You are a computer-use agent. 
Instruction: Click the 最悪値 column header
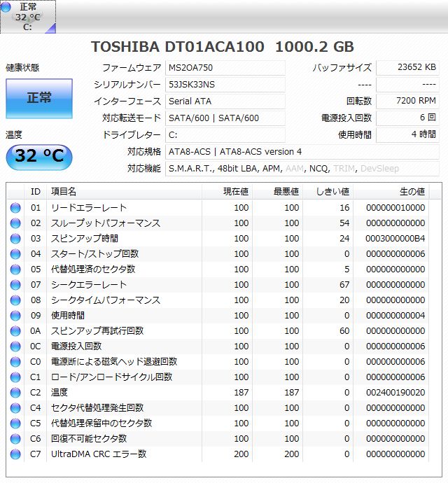(278, 192)
